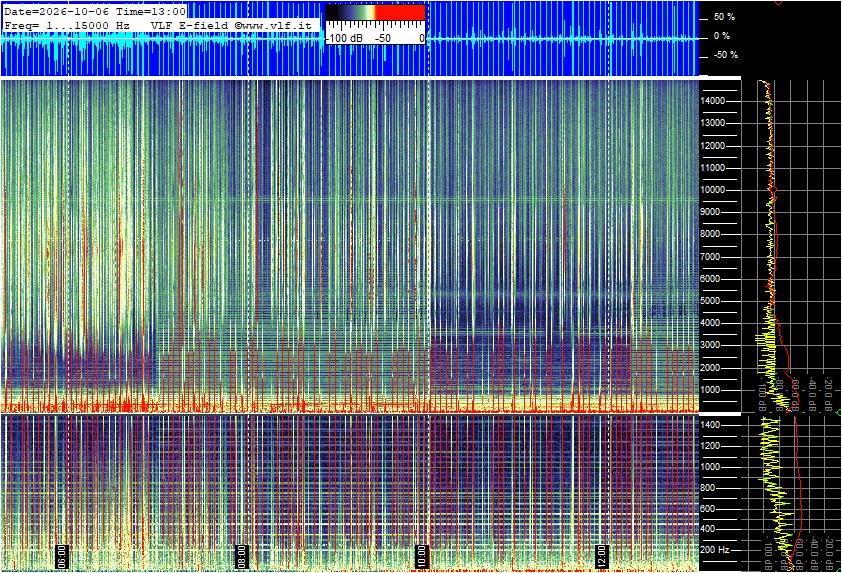Click the 6000 frequency axis label
842x573 pixels.
point(710,279)
